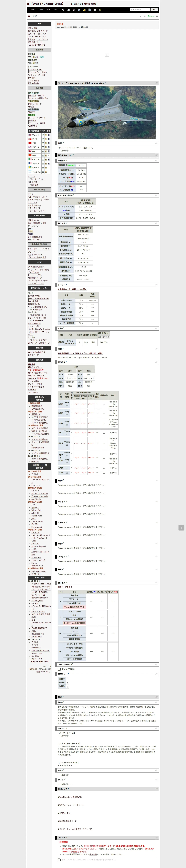
Task: Click the mail envelope icon at top right
Action: (144, 16)
